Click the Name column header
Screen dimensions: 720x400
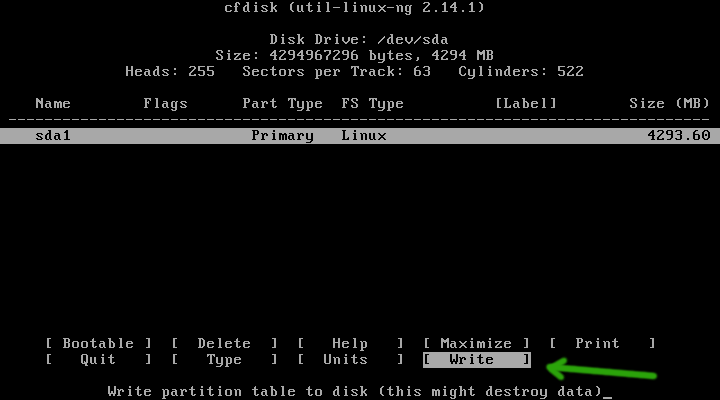(x=53, y=103)
